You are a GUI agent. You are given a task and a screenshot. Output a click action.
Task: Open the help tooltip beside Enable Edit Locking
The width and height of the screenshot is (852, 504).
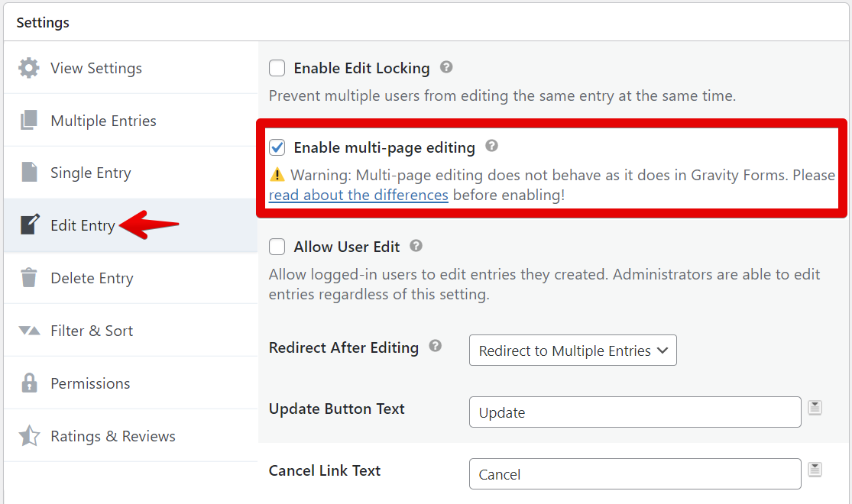[445, 68]
